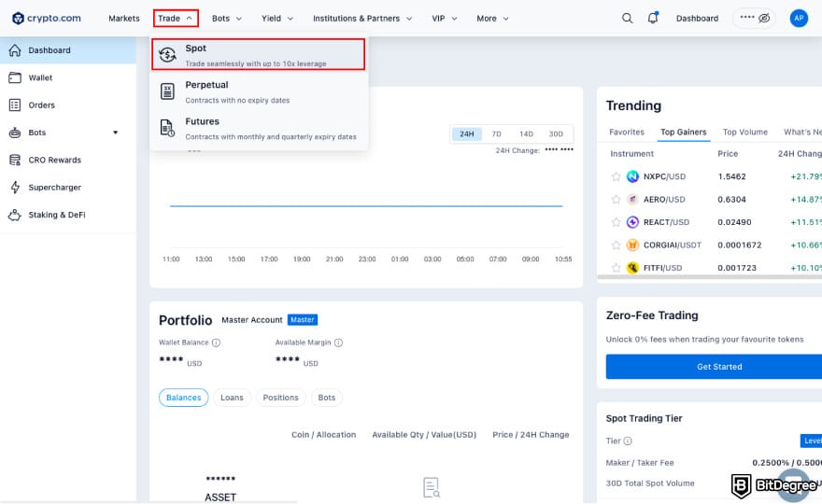
Task: Show Bots in Portfolio
Action: tap(327, 398)
